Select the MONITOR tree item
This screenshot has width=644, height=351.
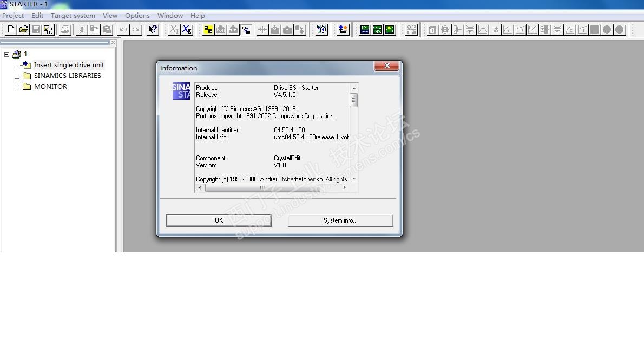point(50,87)
